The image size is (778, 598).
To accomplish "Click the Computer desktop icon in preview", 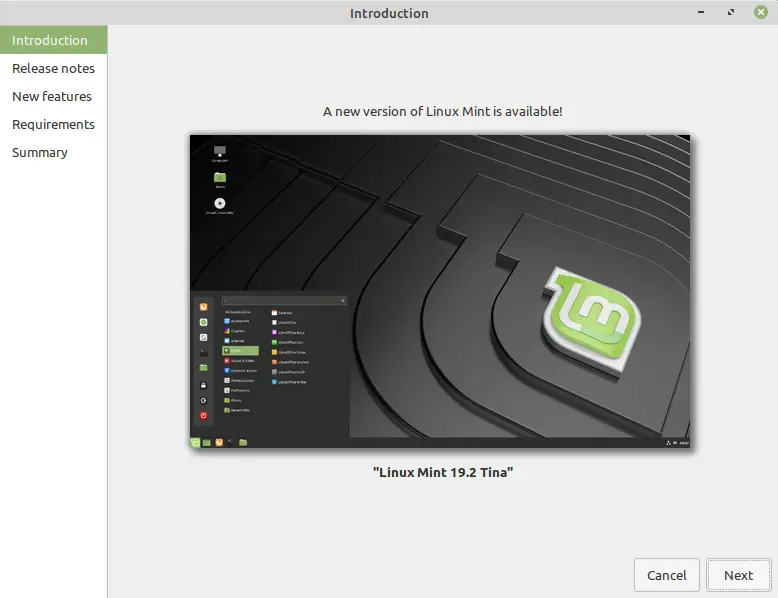I will tap(220, 153).
